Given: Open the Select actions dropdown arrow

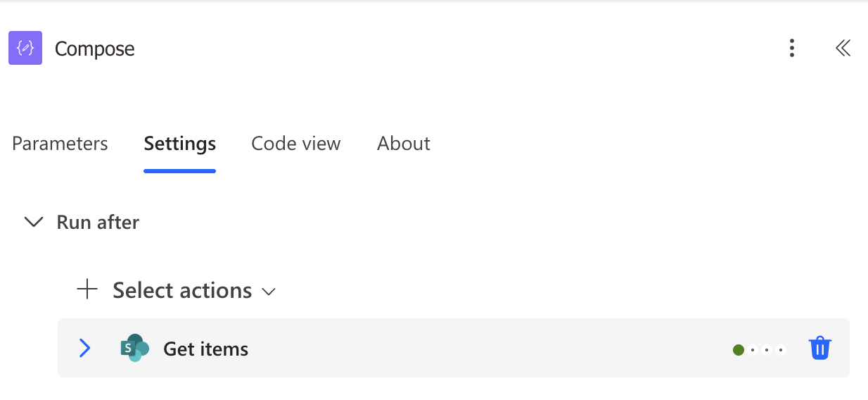Looking at the screenshot, I should click(x=269, y=292).
